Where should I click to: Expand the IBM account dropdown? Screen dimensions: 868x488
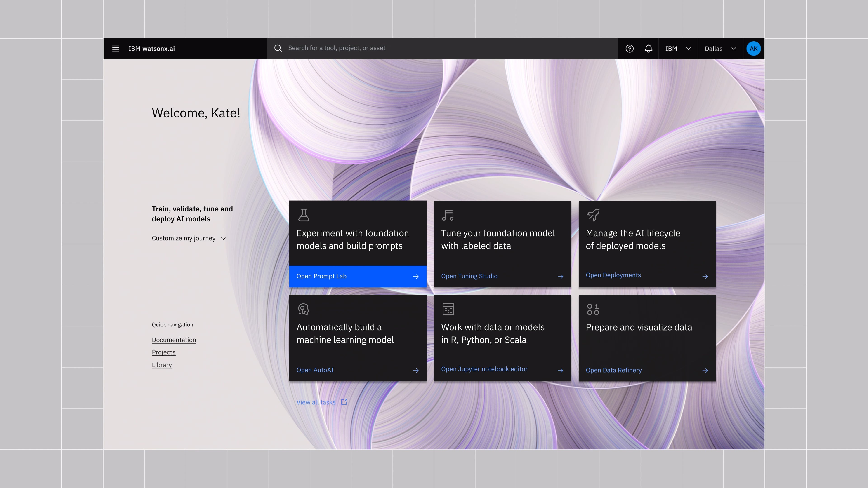pos(678,49)
